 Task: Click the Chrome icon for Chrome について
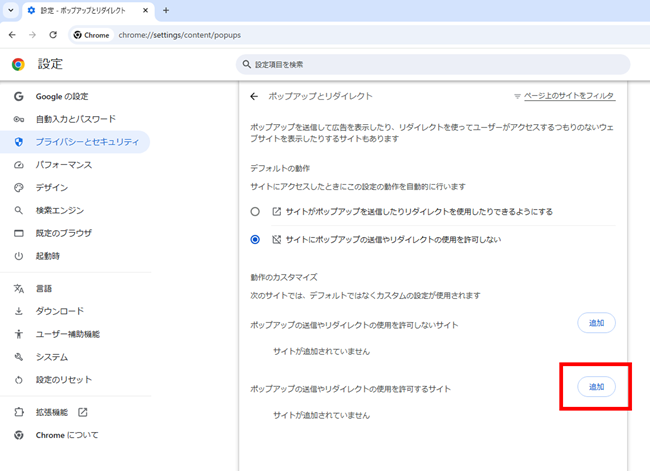19,435
